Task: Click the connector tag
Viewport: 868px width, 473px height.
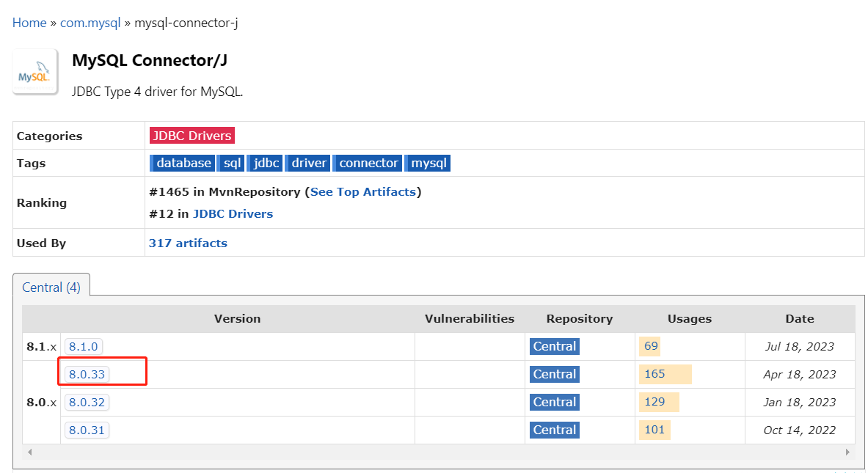Action: point(368,164)
